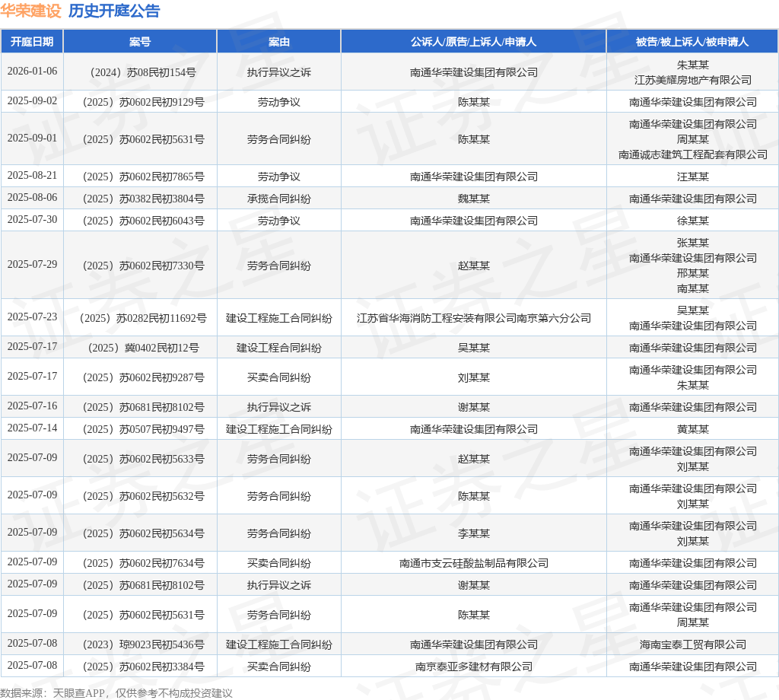Select the date 2025-09-01
Viewport: 779px width, 700px height.
click(32, 138)
